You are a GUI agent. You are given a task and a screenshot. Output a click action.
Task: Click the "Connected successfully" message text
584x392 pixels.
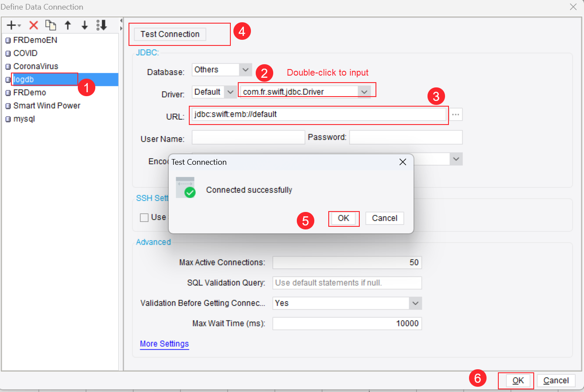click(249, 190)
